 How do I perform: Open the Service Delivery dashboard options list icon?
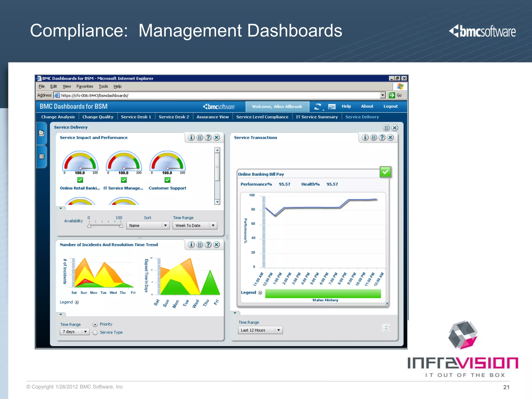pos(386,128)
